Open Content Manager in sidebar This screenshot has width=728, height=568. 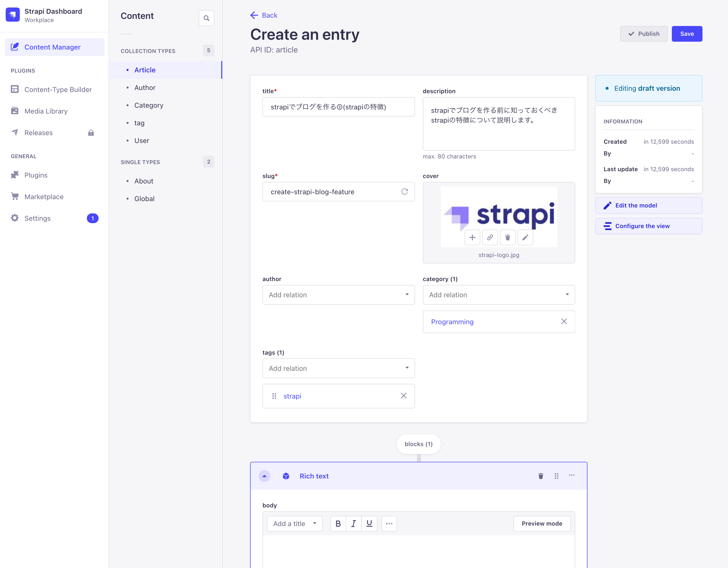click(55, 47)
